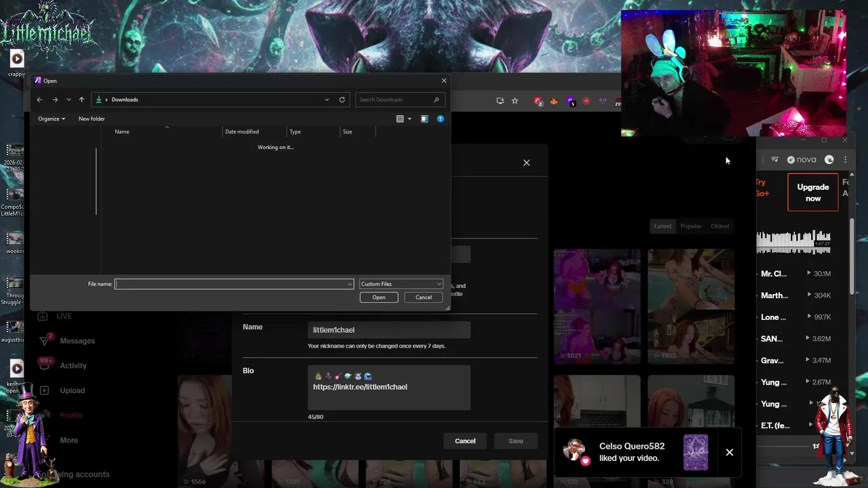Close the Edit profile popup
868x488 pixels.
point(526,163)
